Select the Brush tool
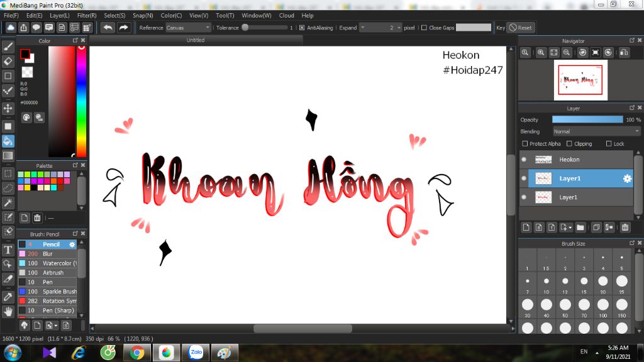This screenshot has height=362, width=644. coord(8,47)
